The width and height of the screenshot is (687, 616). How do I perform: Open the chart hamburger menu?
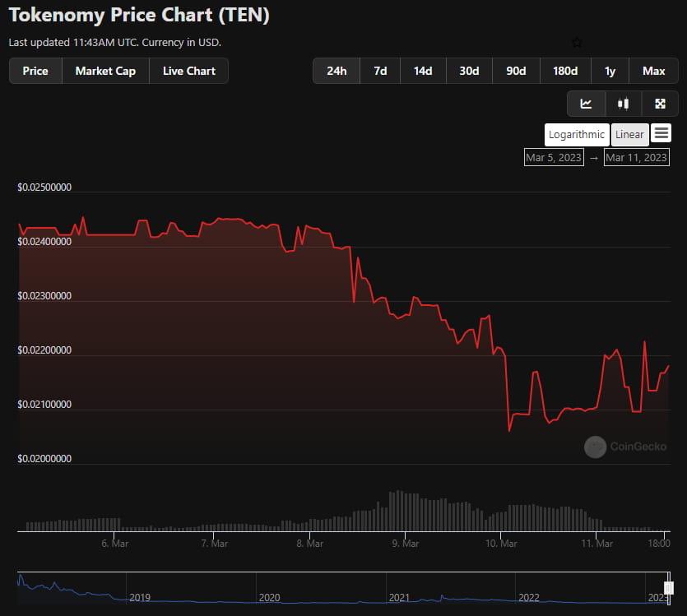tap(661, 133)
